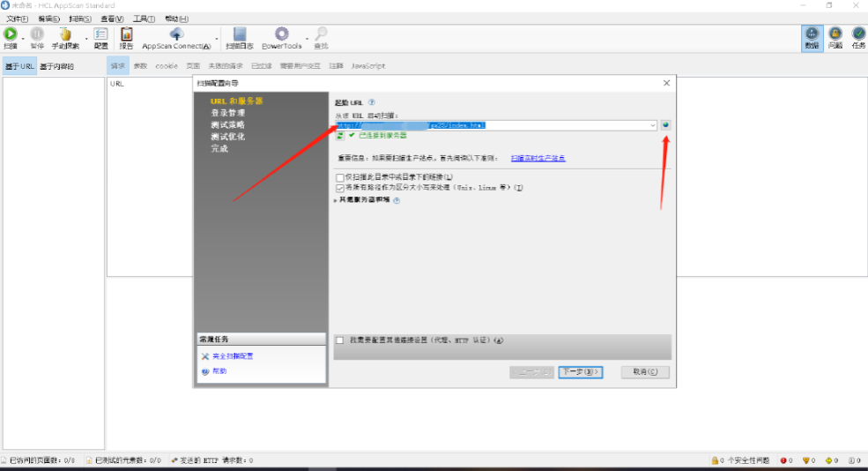Viewport: 868px width, 471px height.
Task: Switch to 问题 issues view icon
Action: (x=835, y=34)
